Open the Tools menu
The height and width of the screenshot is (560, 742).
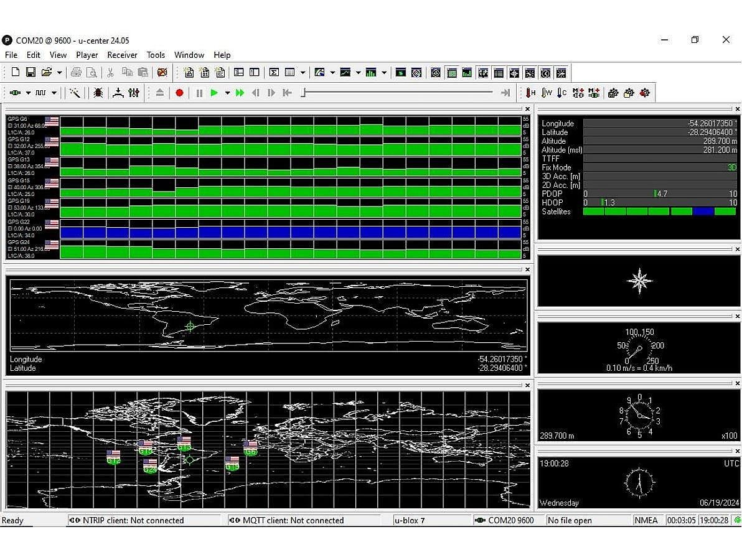click(156, 55)
